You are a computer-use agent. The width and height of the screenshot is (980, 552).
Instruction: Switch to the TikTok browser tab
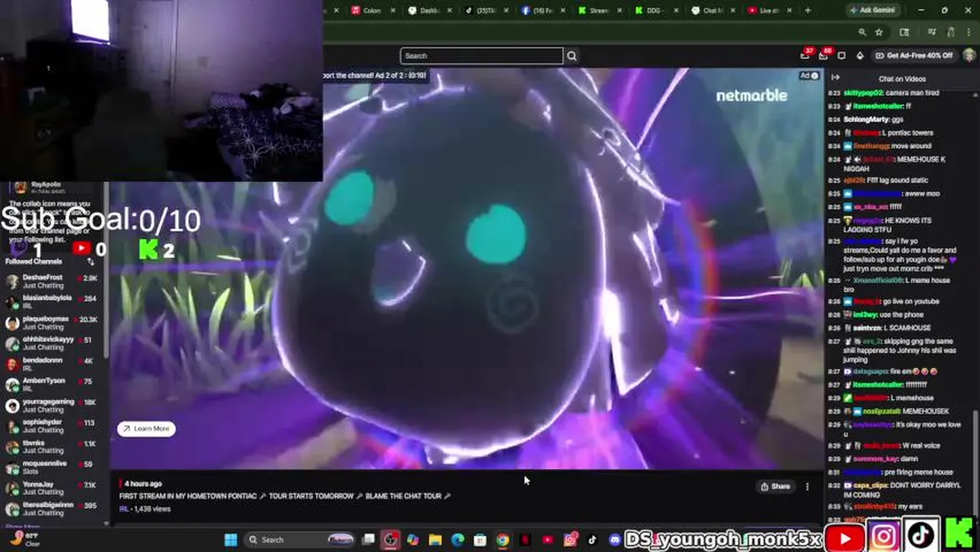[485, 10]
